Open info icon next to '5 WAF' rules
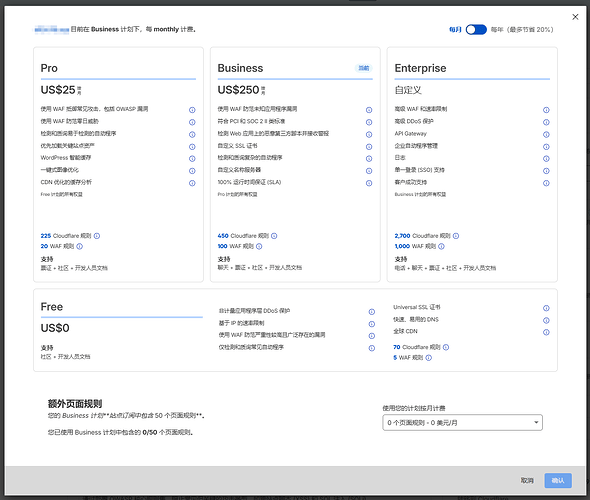This screenshot has height=500, width=590. (x=428, y=358)
